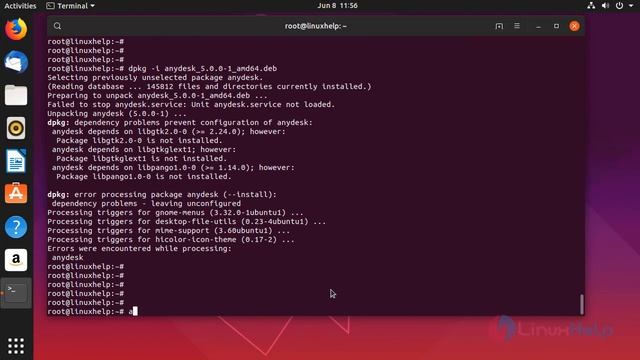Open the clock showing Jun 8 11:56
This screenshot has width=640, height=360.
337,6
